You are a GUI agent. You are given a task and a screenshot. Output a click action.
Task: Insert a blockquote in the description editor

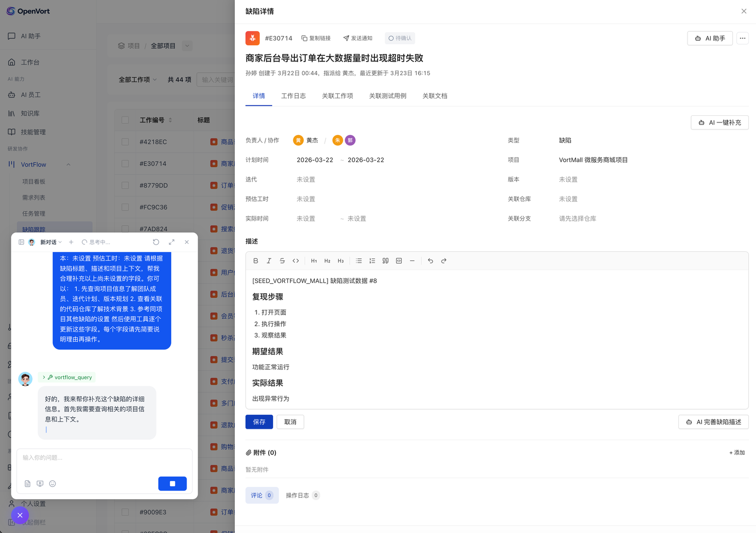pyautogui.click(x=386, y=260)
